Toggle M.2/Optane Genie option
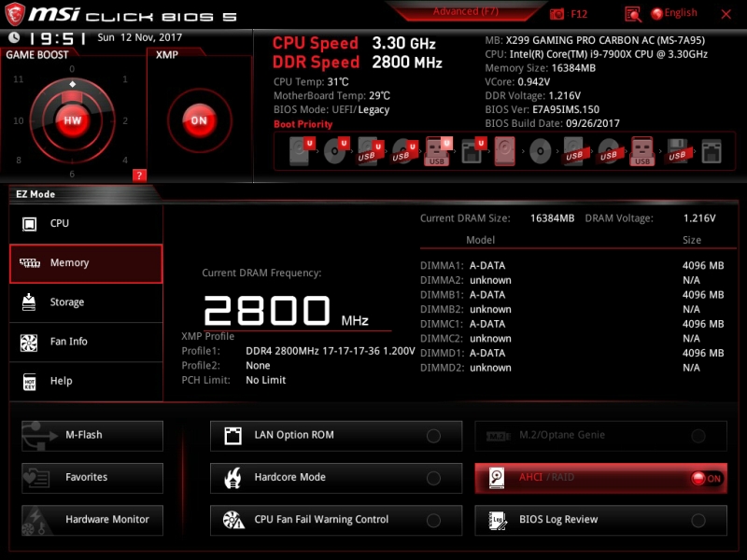747x560 pixels. [600, 435]
